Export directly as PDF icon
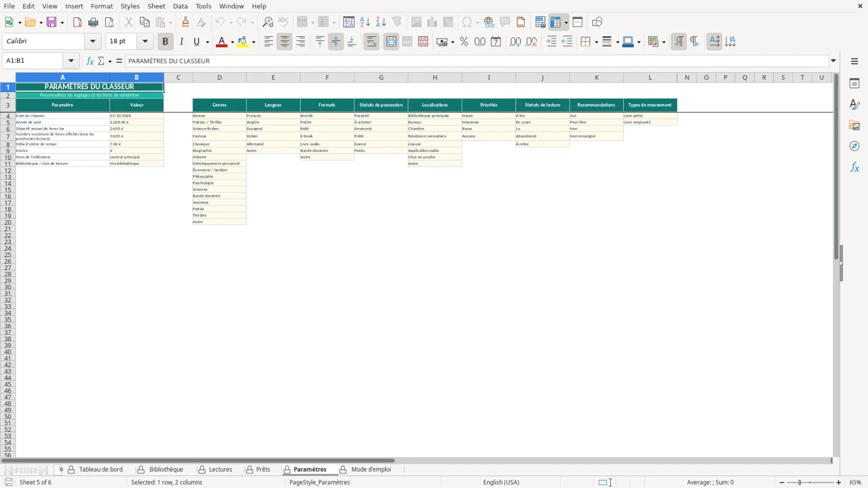 click(x=78, y=22)
